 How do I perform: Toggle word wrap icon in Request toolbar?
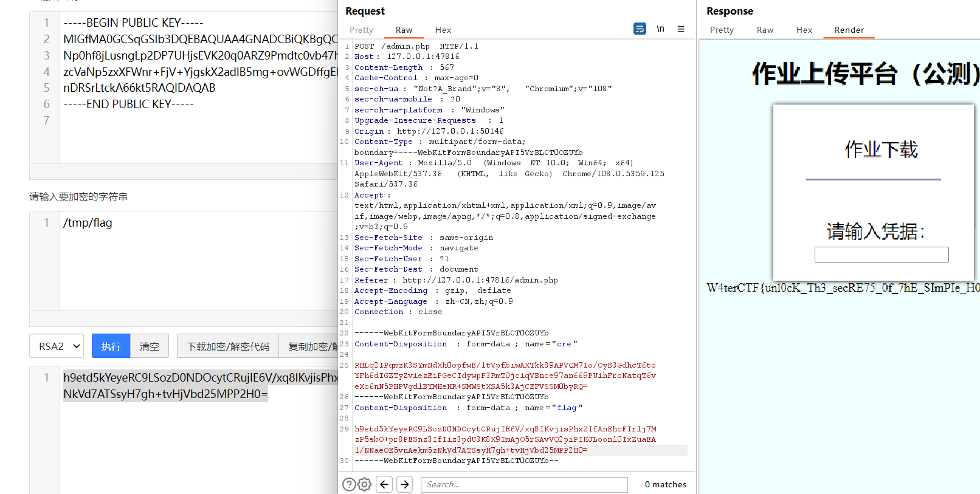click(640, 29)
